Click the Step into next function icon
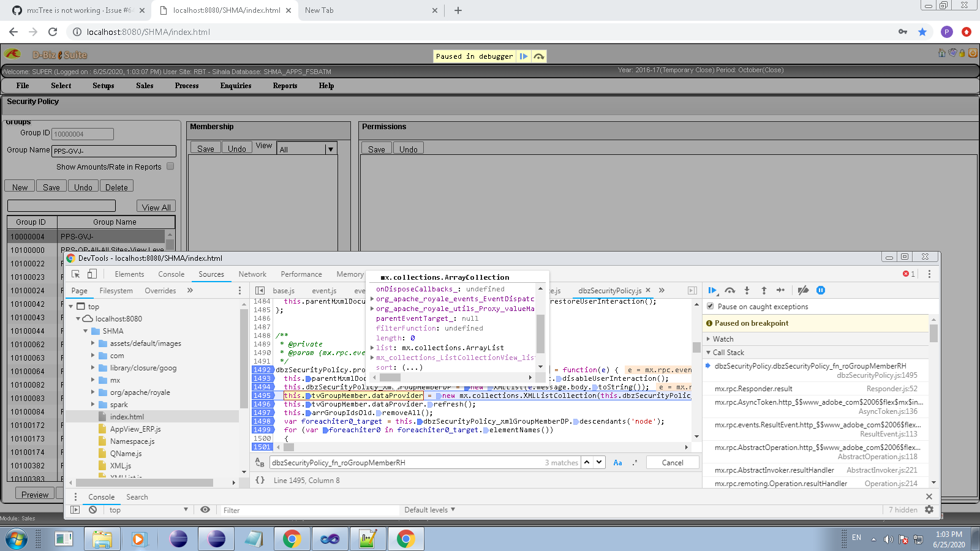This screenshot has height=551, width=980. tap(747, 291)
